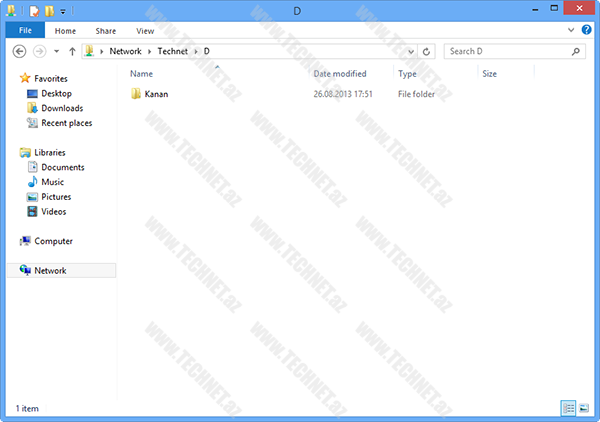Expand the ribbon with the chevron
Viewport: 600px width, 422px height.
571,30
